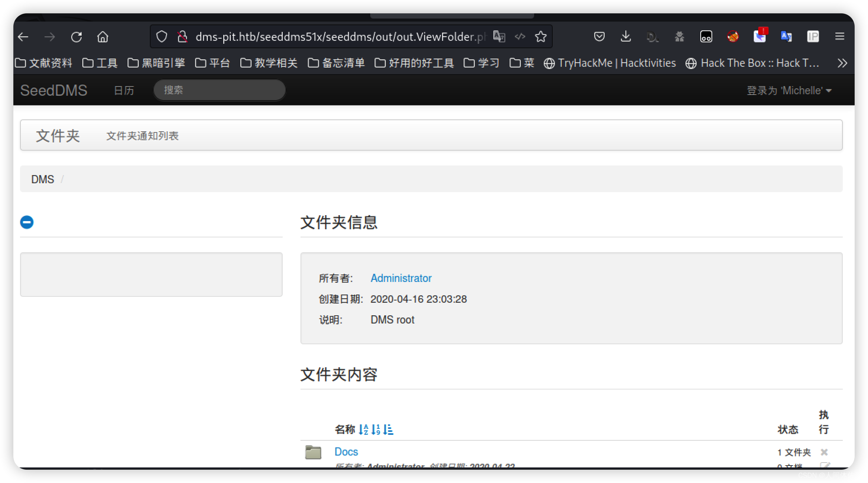The width and height of the screenshot is (868, 483).
Task: Open the 登录为 'Michelle' user dropdown
Action: (789, 90)
